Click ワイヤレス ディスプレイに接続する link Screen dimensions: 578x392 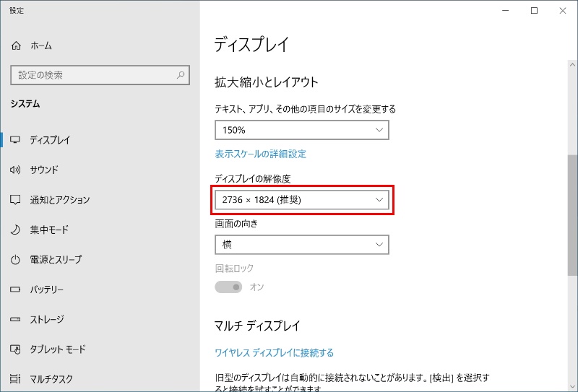click(275, 353)
